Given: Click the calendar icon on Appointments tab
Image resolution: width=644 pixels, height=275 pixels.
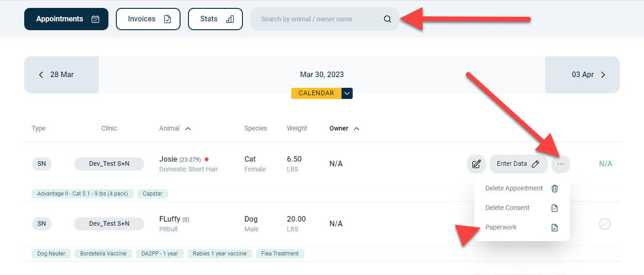Looking at the screenshot, I should click(95, 19).
